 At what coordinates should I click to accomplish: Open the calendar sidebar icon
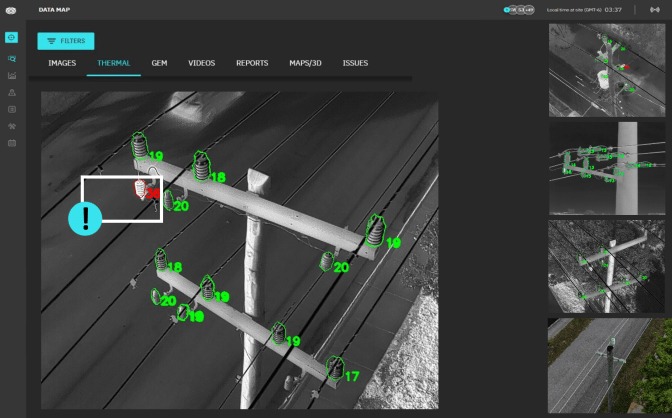tap(12, 143)
